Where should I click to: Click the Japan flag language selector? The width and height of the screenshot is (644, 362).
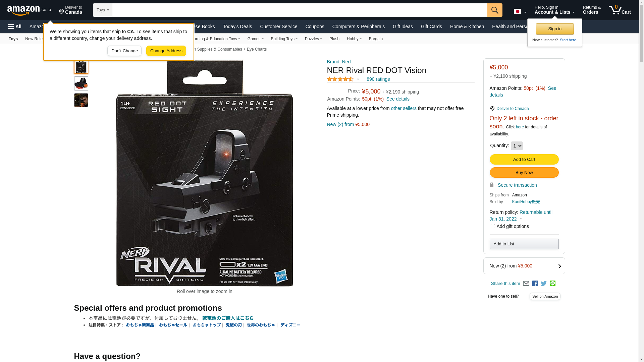tap(520, 12)
